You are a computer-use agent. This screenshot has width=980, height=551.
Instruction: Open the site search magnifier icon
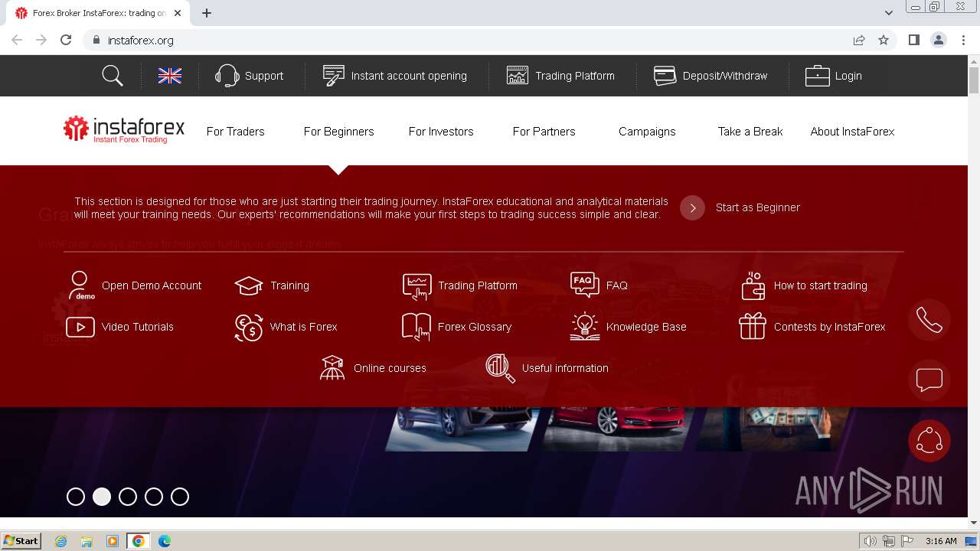[x=113, y=76]
